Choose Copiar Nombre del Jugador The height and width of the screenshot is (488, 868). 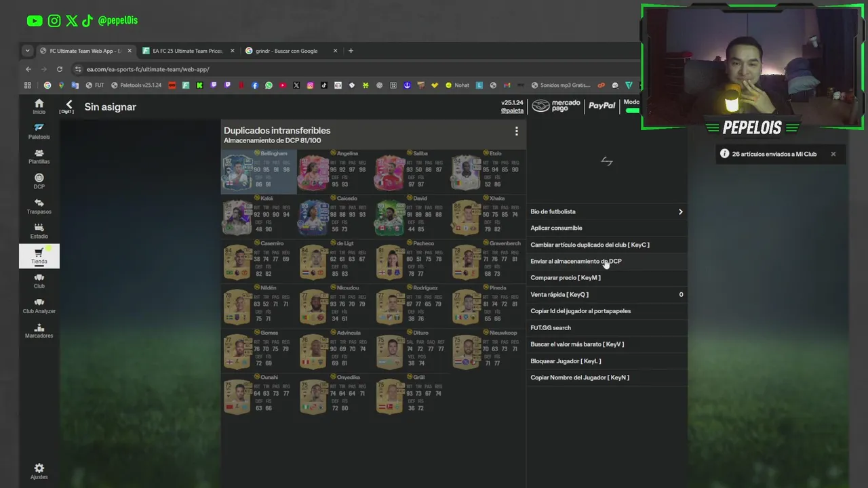pos(607,378)
